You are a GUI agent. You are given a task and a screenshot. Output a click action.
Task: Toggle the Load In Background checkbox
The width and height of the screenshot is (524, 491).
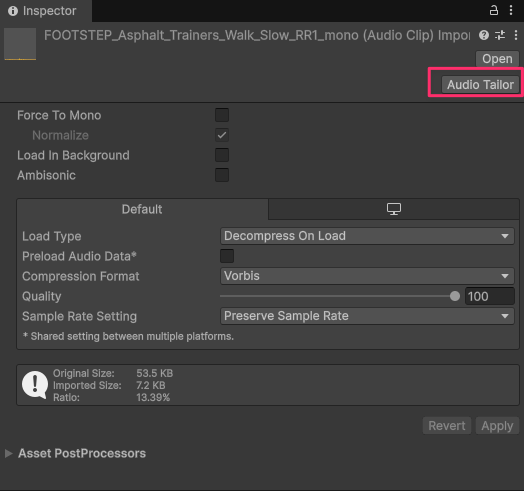[x=222, y=155]
